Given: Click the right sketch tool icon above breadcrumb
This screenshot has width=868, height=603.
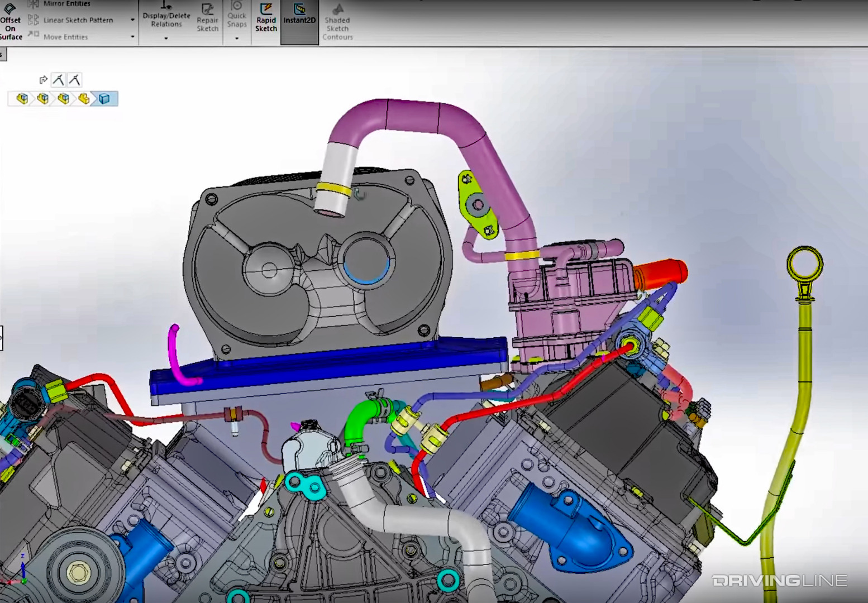Looking at the screenshot, I should click(x=74, y=79).
